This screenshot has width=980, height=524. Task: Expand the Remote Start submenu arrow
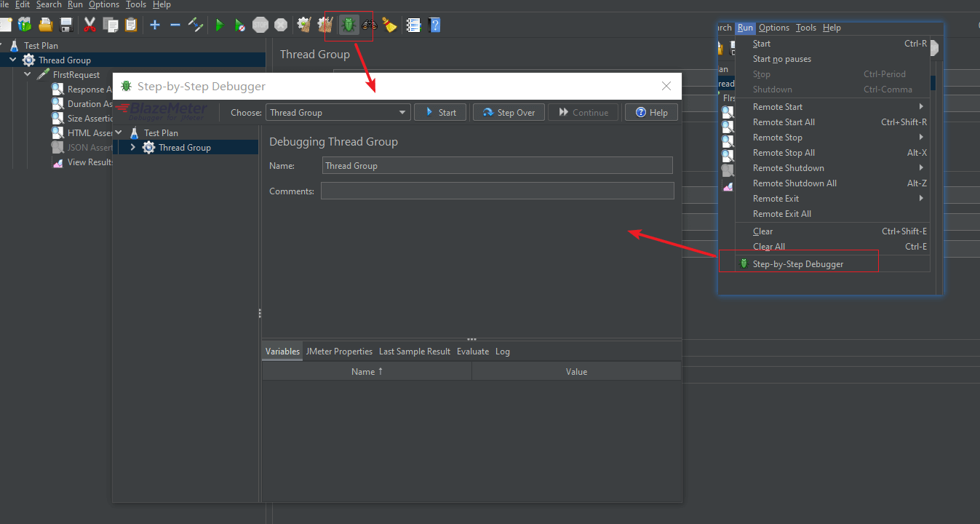pyautogui.click(x=921, y=107)
